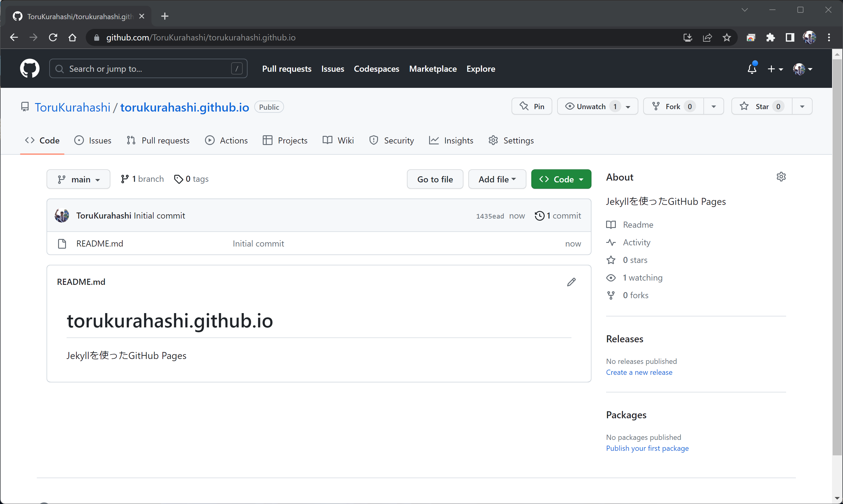Screen dimensions: 843x504
Task: Open the browser home page button
Action: tap(72, 37)
